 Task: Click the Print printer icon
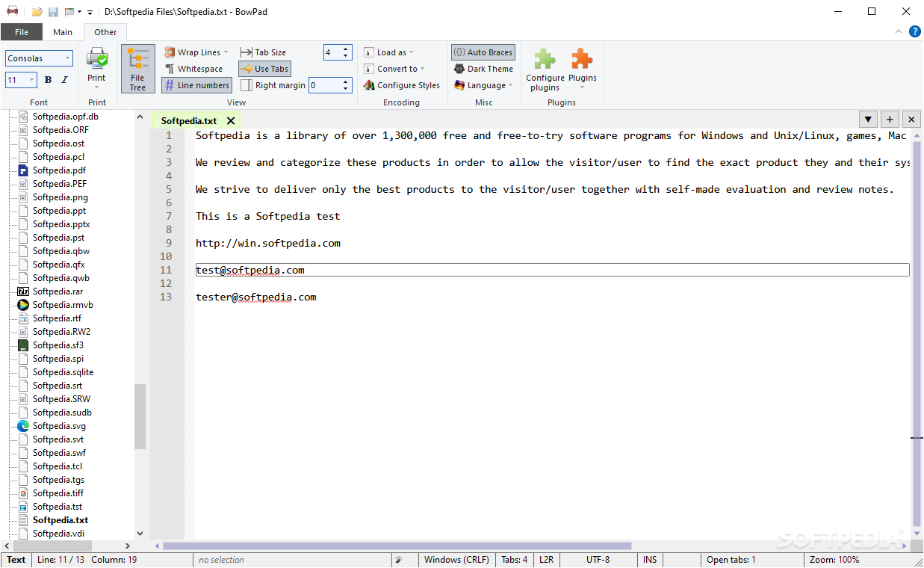[x=96, y=59]
